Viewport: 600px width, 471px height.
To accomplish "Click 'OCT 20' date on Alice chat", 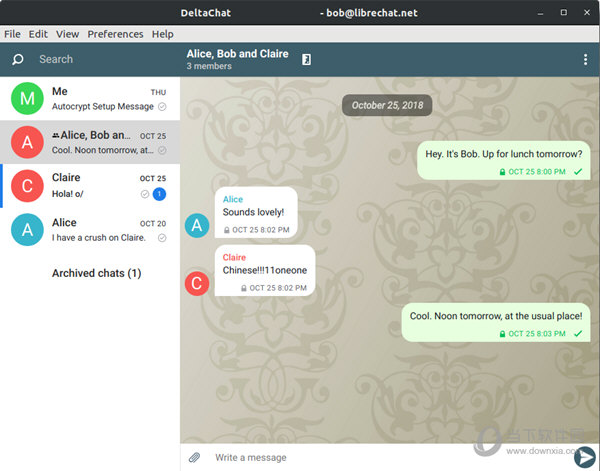I will click(x=153, y=223).
